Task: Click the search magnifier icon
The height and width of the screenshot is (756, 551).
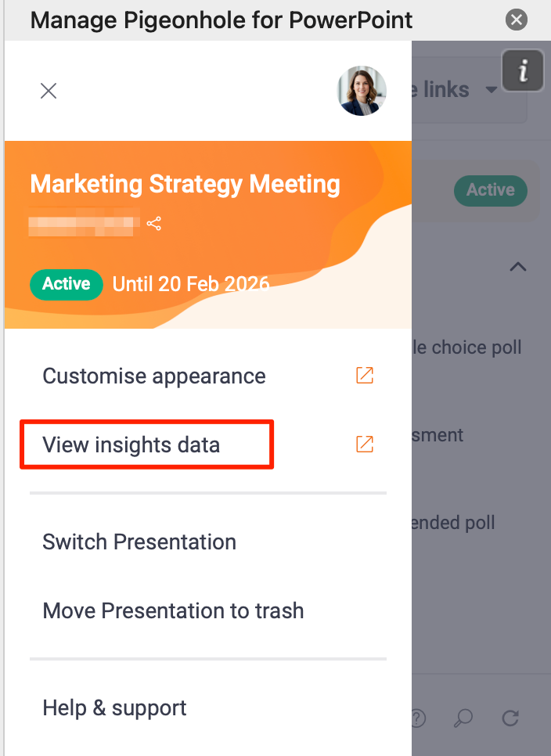Action: click(x=465, y=718)
